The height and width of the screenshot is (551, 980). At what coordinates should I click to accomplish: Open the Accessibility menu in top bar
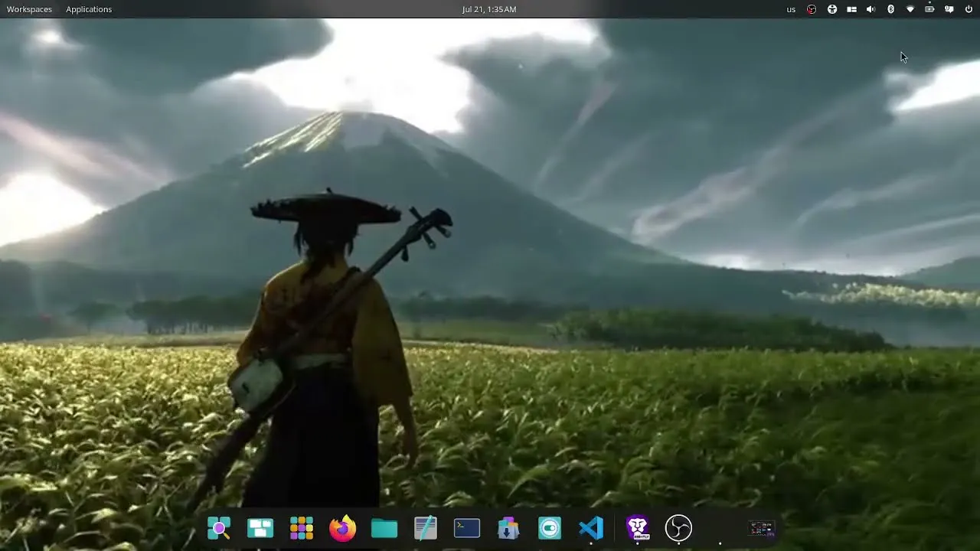pyautogui.click(x=832, y=9)
